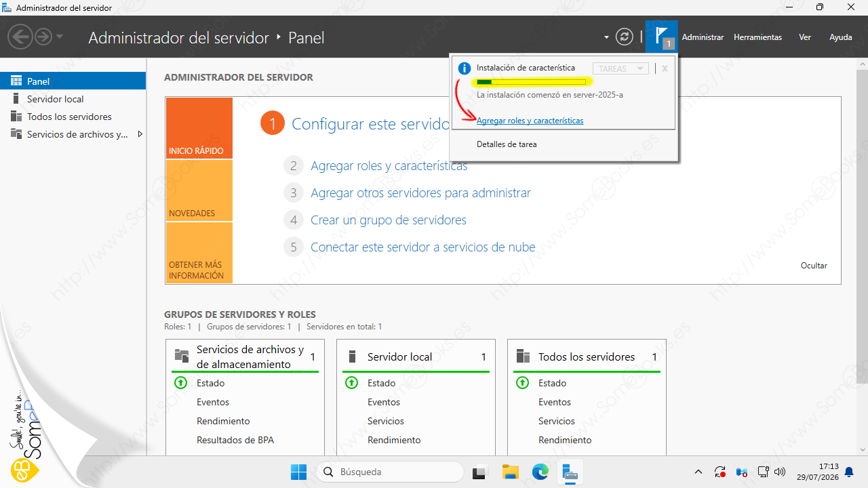Click the info icon in notification popup
The image size is (868, 488).
tap(465, 68)
